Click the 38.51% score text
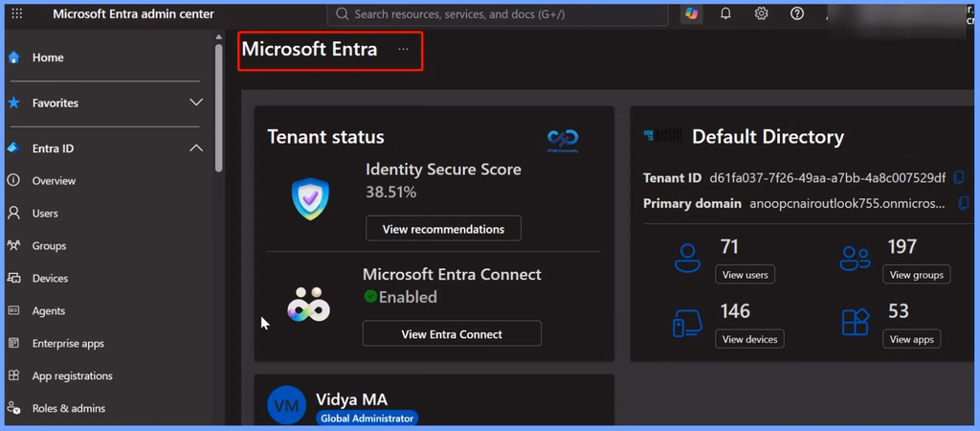The image size is (980, 431). pyautogui.click(x=391, y=193)
